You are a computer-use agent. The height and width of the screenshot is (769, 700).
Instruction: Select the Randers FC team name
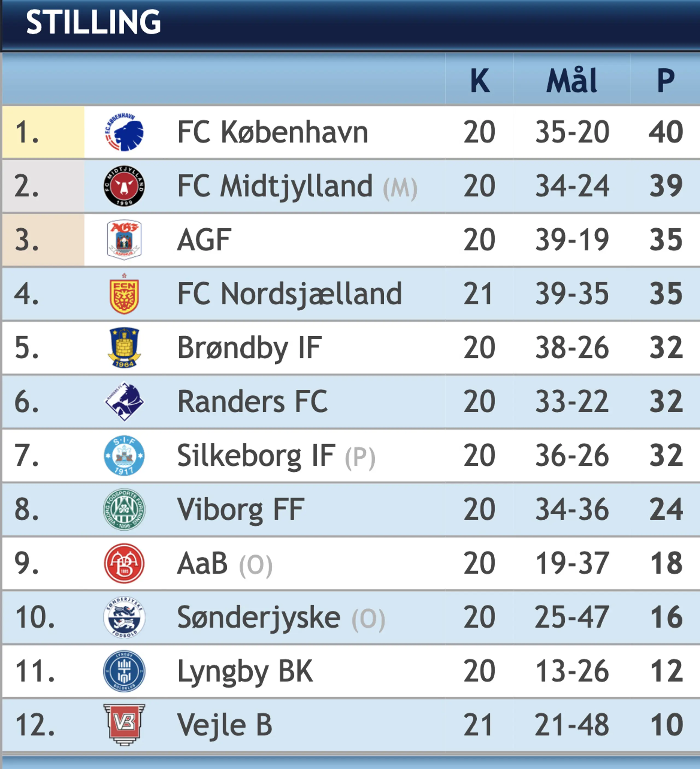tap(252, 402)
